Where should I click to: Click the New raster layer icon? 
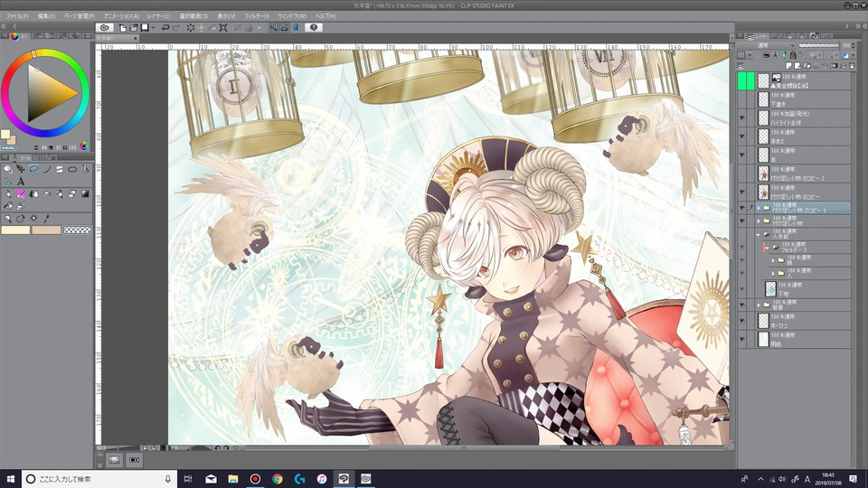pos(788,65)
